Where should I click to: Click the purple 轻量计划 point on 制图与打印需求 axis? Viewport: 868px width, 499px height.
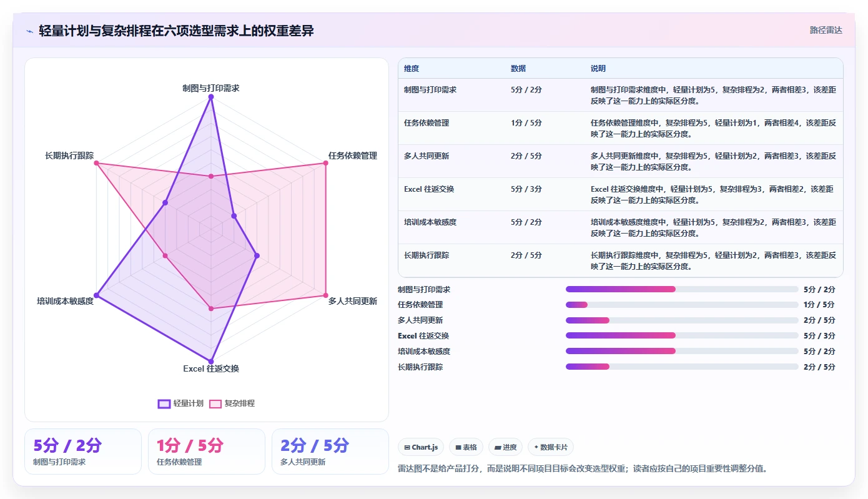coord(211,97)
